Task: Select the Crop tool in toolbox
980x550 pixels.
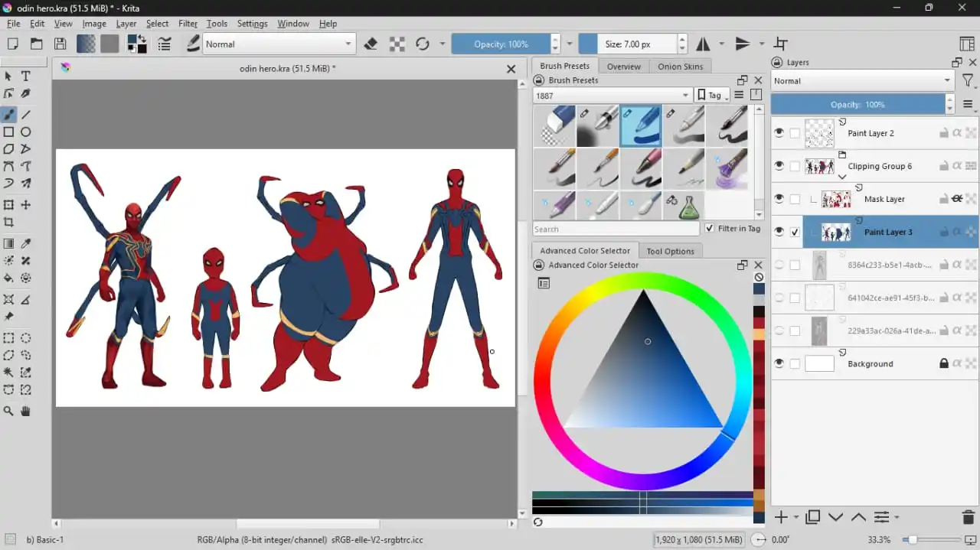Action: (x=9, y=223)
